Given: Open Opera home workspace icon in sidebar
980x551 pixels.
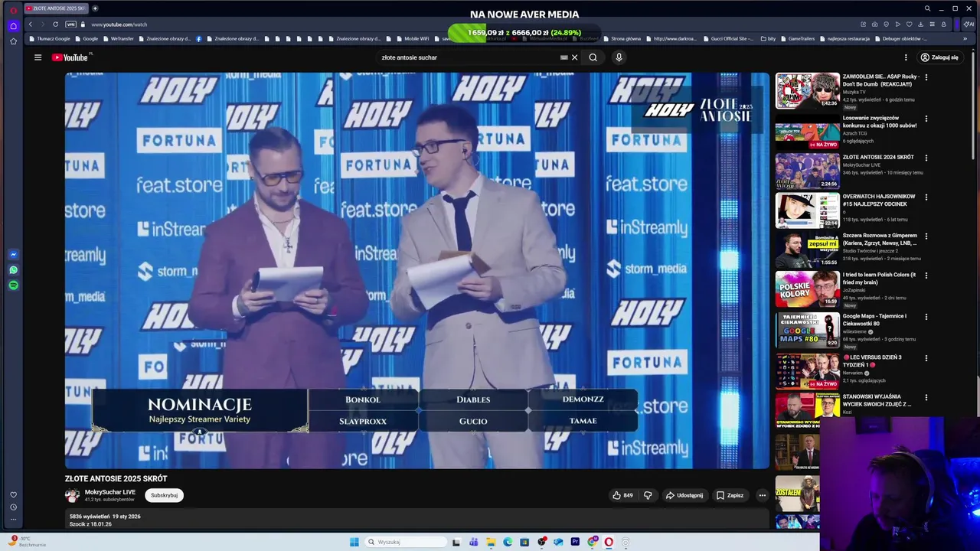Looking at the screenshot, I should tap(13, 25).
